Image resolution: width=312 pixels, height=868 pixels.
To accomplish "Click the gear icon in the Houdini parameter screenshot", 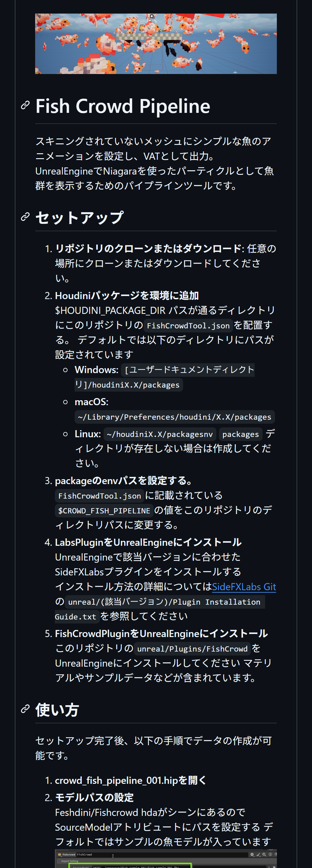I will pyautogui.click(x=252, y=854).
